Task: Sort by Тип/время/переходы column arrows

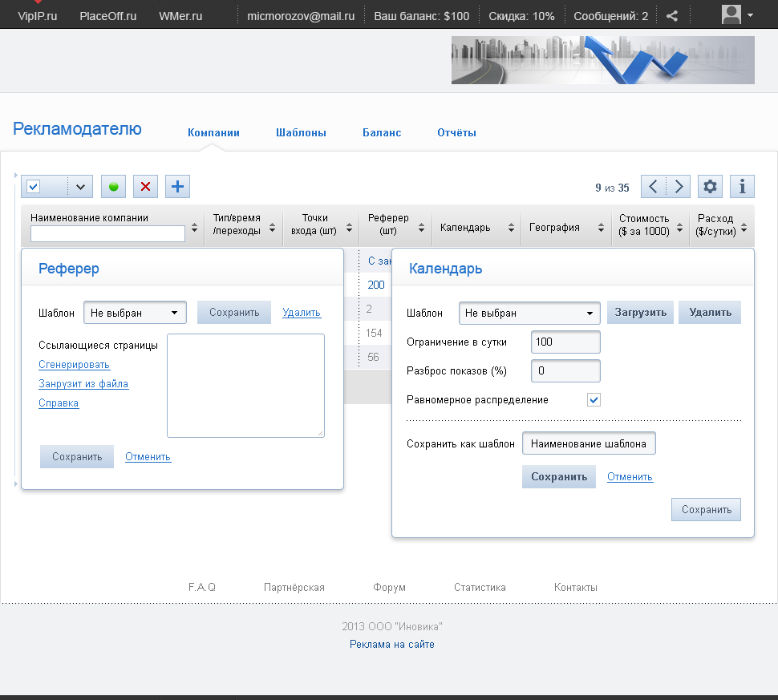Action: 273,228
